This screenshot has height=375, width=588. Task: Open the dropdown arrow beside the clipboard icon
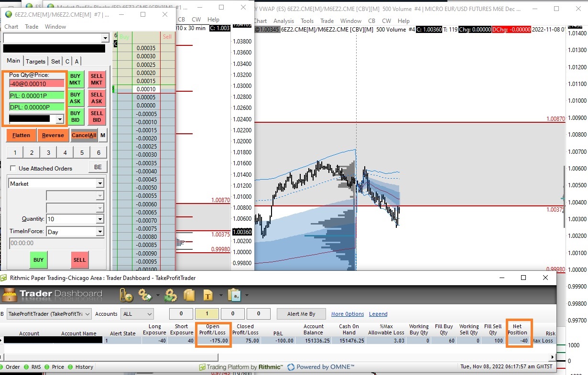(247, 295)
